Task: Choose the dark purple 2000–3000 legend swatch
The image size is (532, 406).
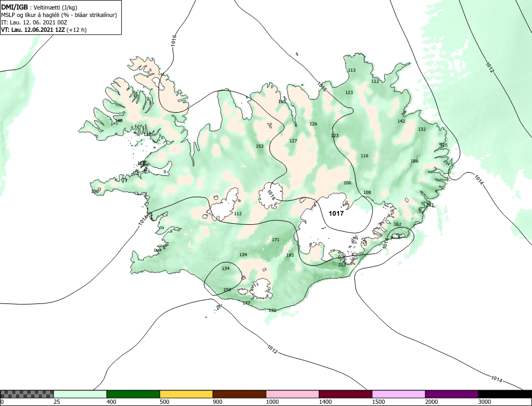Action: click(452, 394)
